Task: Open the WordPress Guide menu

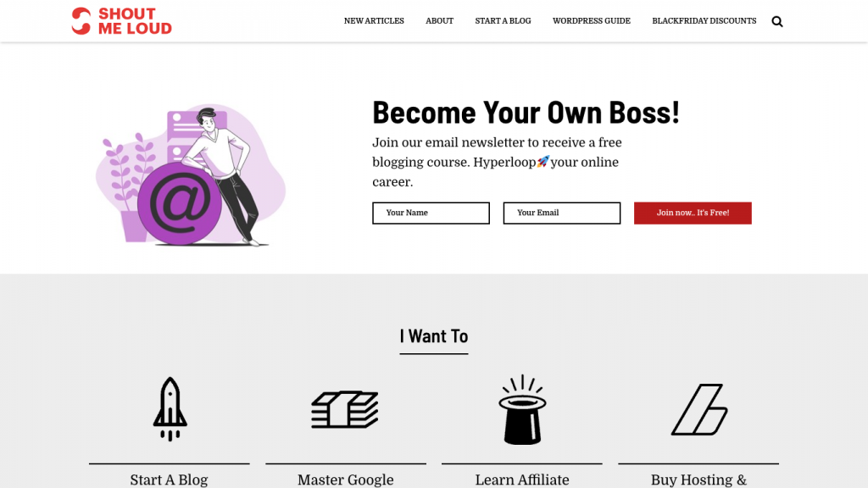Action: coord(592,21)
